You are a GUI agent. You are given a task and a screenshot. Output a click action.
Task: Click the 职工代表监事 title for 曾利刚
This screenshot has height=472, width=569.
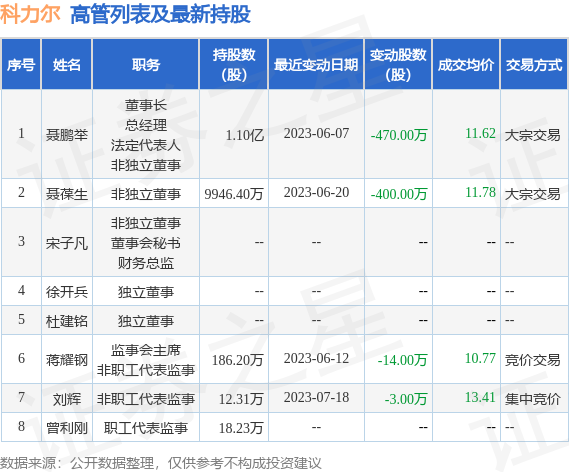[146, 428]
